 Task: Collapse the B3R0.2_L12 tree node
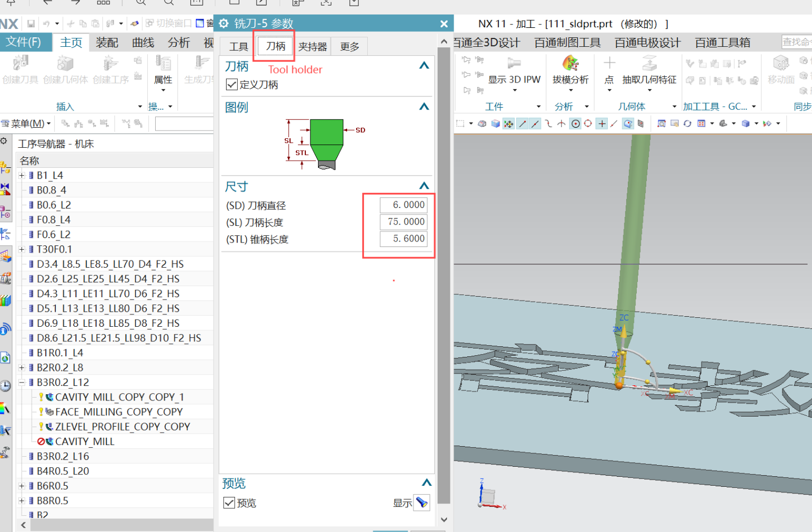pyautogui.click(x=22, y=383)
